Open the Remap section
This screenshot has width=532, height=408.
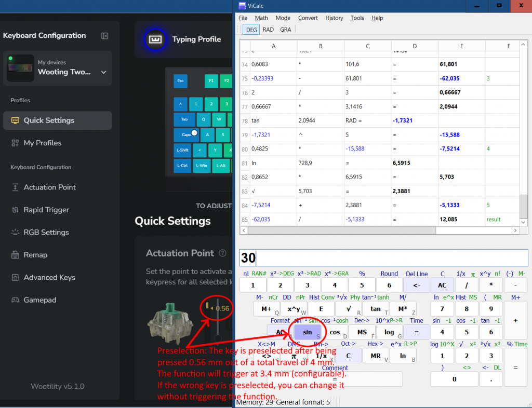[35, 255]
